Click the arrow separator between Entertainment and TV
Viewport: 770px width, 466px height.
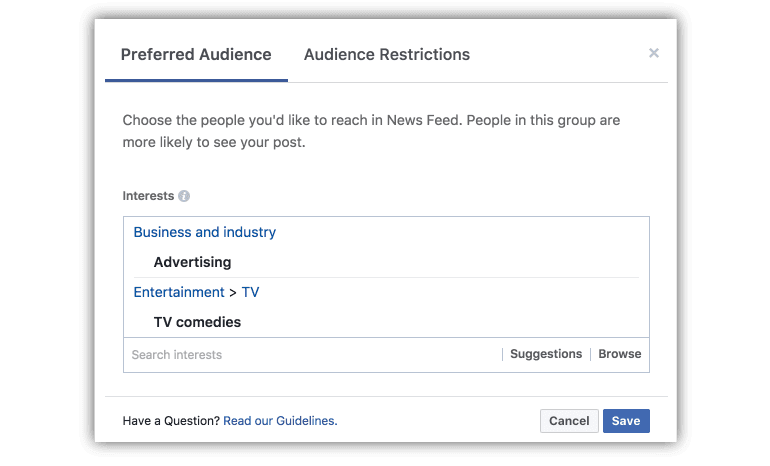point(233,292)
